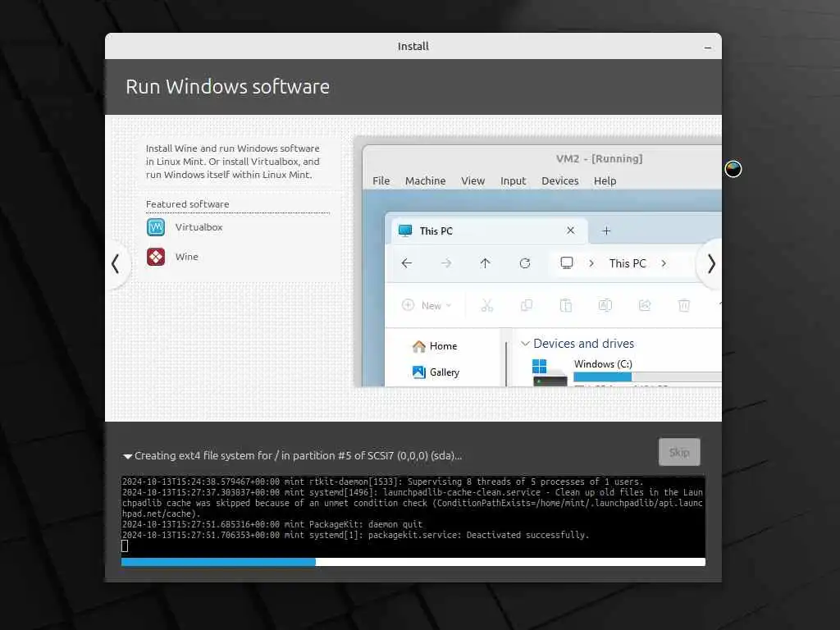
Task: Minimize the Install window
Action: [708, 47]
